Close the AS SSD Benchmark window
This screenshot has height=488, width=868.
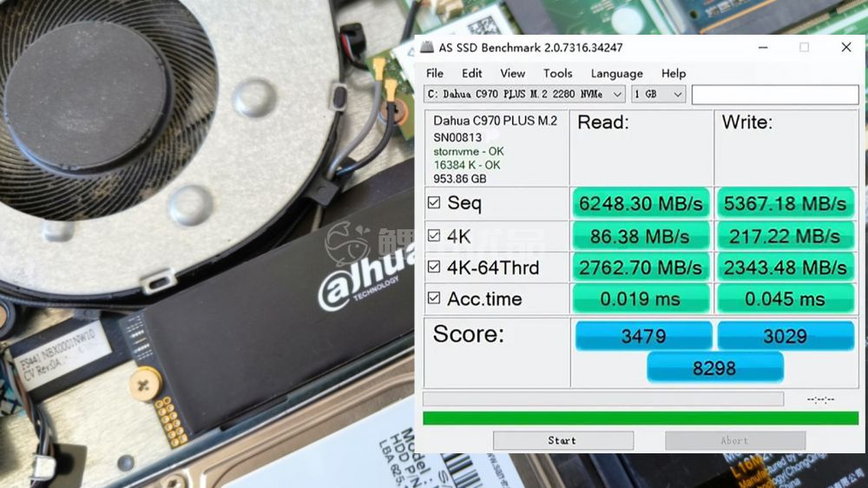[845, 48]
